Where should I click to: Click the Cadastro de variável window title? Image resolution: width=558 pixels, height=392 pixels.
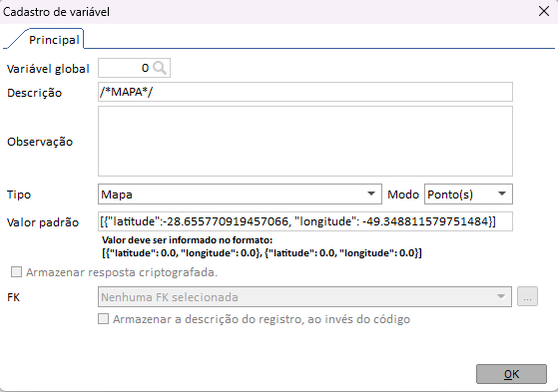click(56, 12)
